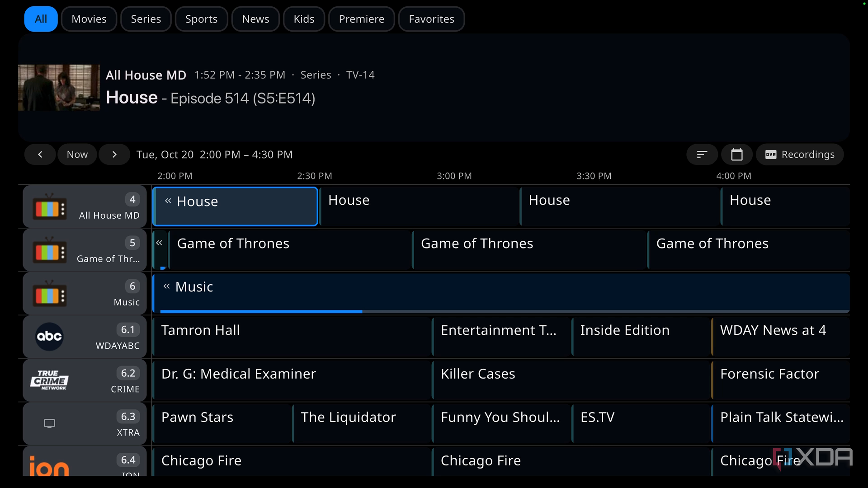The width and height of the screenshot is (868, 488).
Task: Open Dr. G: Medical Examiner
Action: (x=292, y=380)
